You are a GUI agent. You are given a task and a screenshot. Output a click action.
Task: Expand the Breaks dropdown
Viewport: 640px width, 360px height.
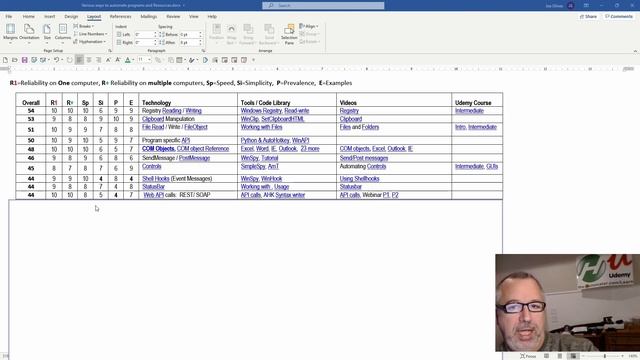click(x=84, y=26)
